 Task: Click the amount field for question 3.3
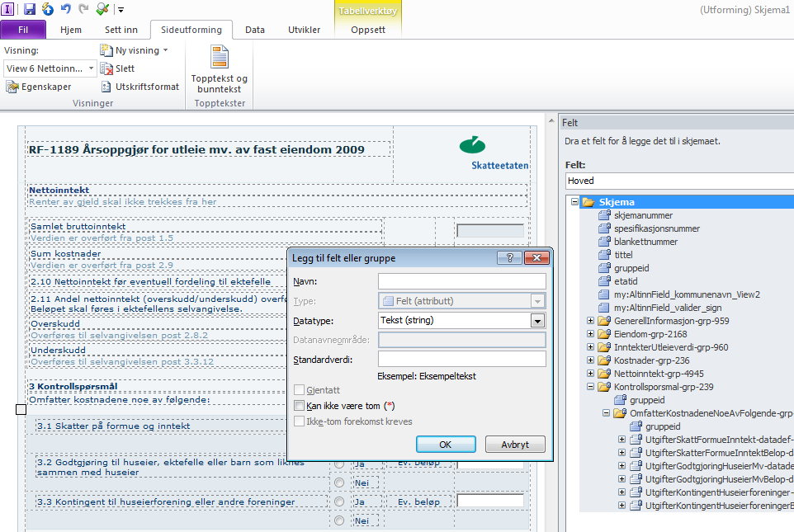coord(490,501)
